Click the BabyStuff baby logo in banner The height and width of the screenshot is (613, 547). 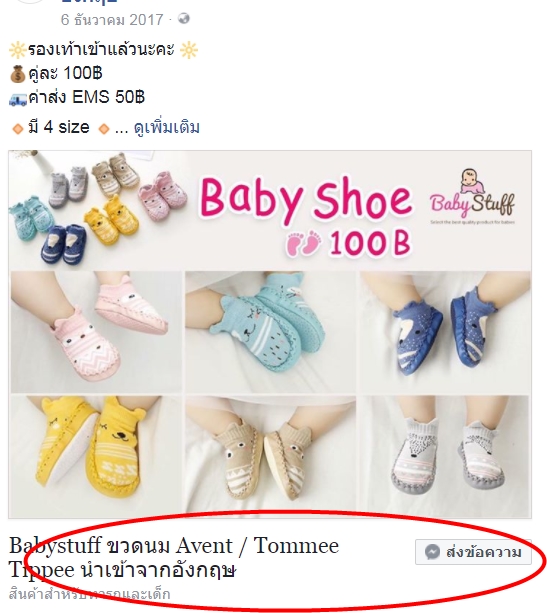coord(472,195)
